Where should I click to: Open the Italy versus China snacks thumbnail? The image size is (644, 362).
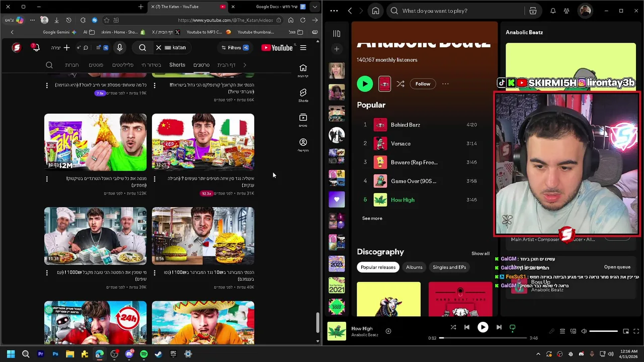pos(203,142)
